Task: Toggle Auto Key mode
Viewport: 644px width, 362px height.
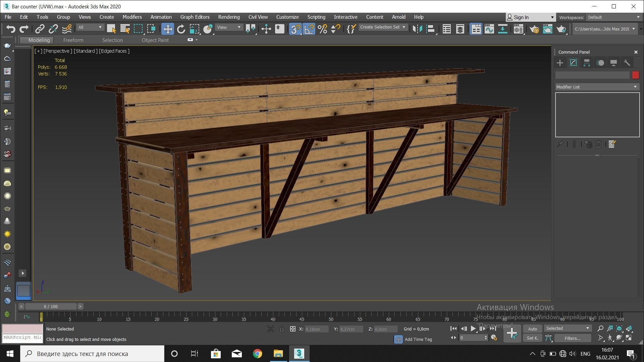Action: [532, 329]
